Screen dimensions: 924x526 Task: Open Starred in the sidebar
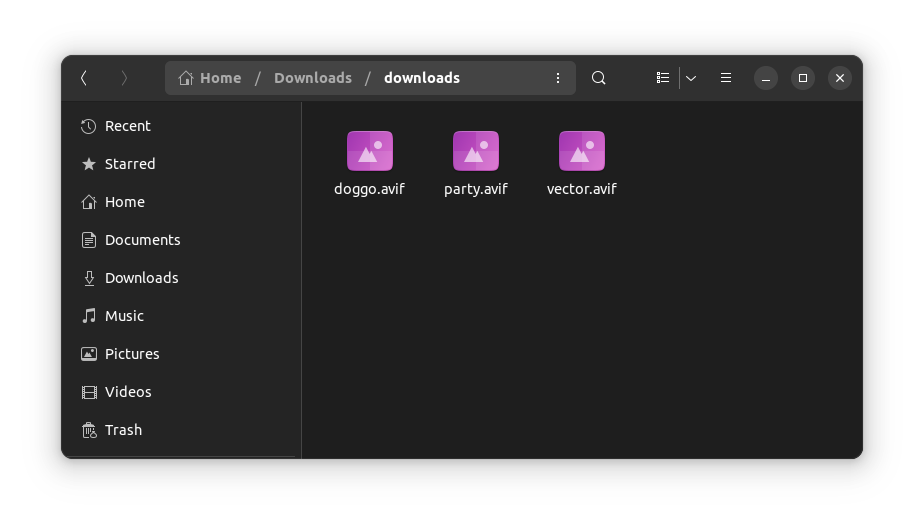129,164
